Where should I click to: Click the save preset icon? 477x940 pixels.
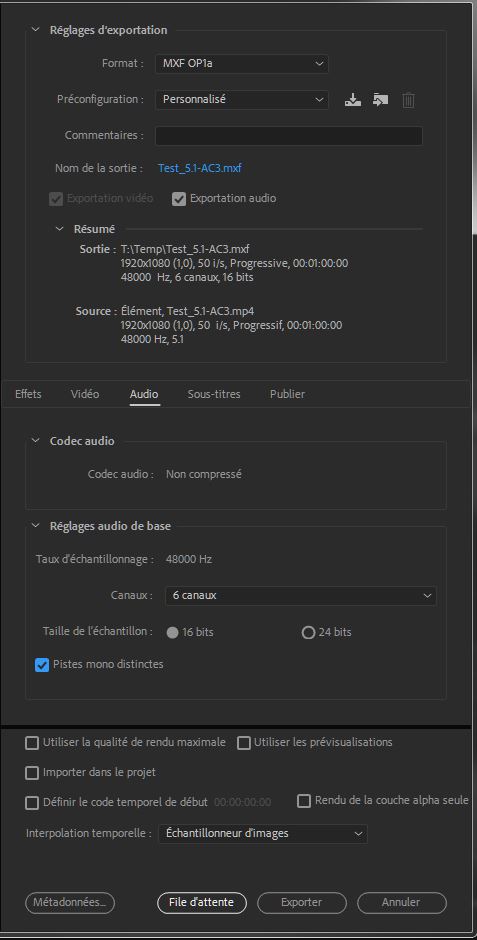click(x=353, y=100)
